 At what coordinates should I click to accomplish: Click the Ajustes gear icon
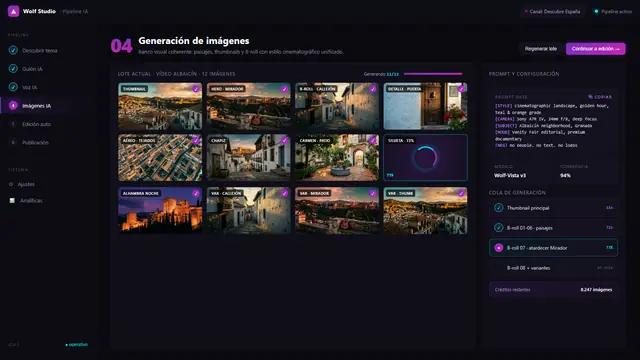[x=11, y=184]
